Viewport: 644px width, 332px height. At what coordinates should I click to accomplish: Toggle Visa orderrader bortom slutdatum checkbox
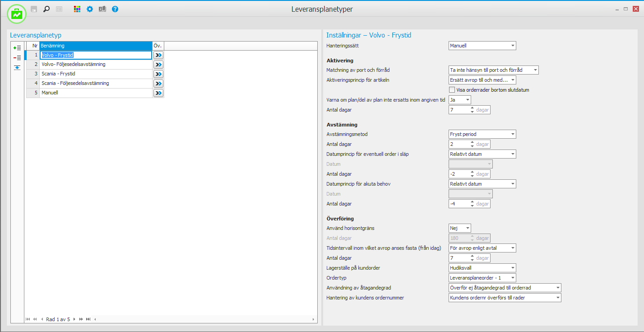pos(452,90)
